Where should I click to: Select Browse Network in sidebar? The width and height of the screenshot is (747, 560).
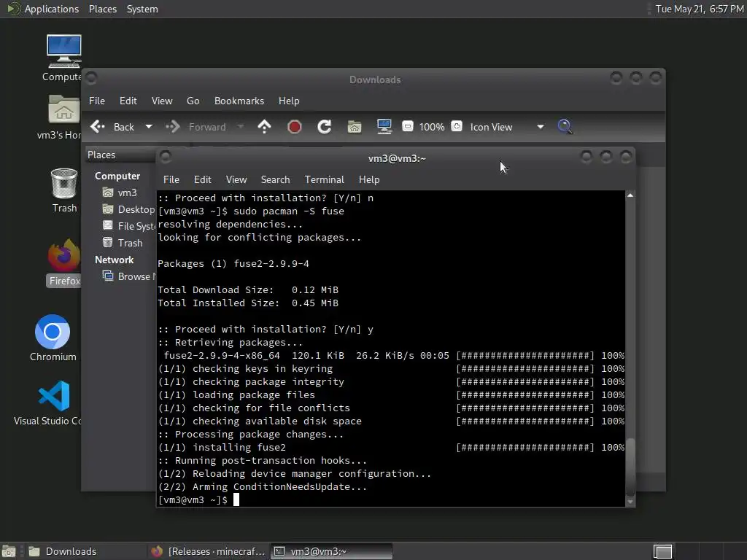[129, 276]
